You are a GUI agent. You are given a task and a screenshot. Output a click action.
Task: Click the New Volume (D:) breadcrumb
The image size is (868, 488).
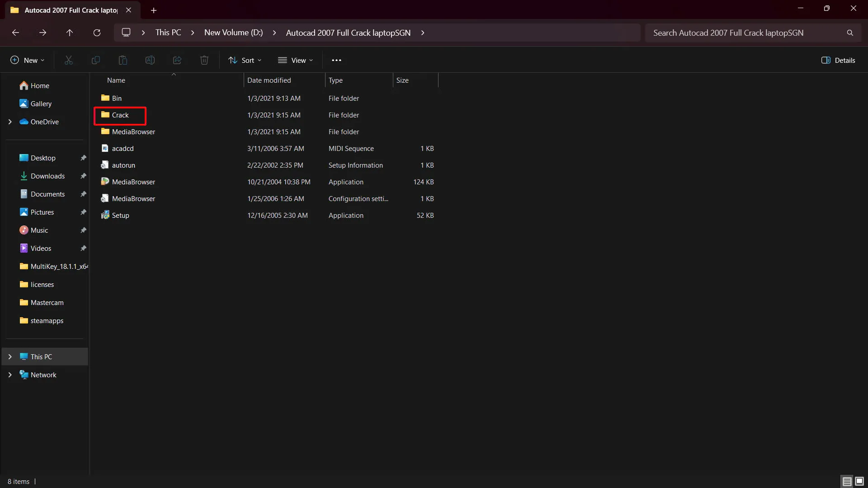point(233,33)
